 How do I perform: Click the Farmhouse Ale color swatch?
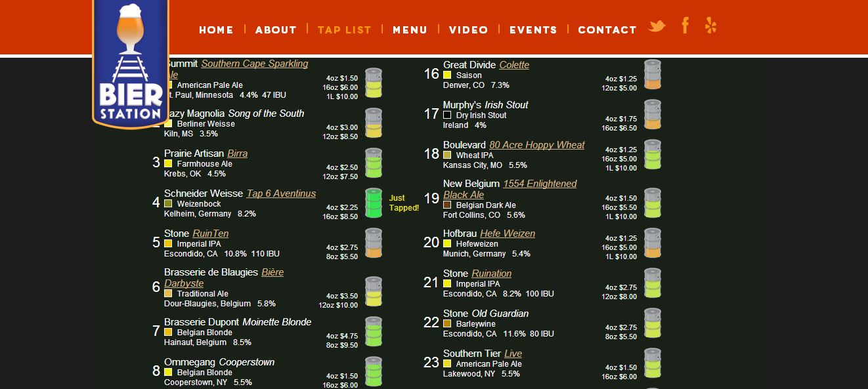point(168,163)
